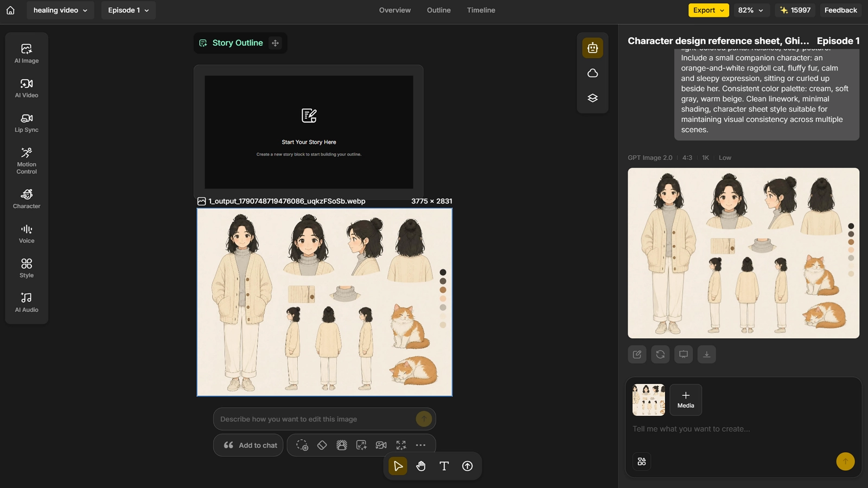
Task: Regenerate the generated image
Action: pos(660,354)
